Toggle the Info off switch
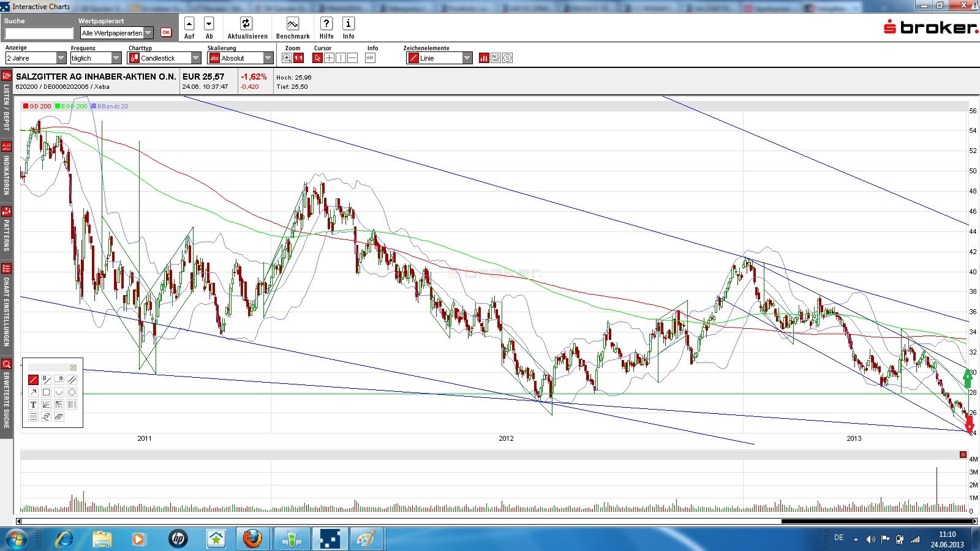This screenshot has width=980, height=551. click(x=370, y=58)
